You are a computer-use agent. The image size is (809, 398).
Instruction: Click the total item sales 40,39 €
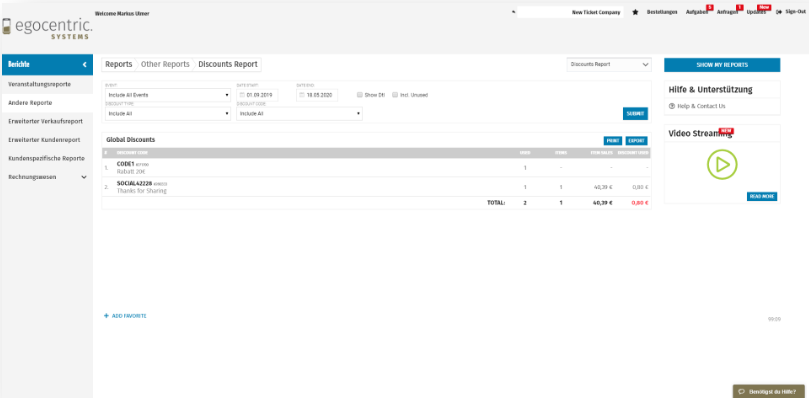tap(602, 203)
